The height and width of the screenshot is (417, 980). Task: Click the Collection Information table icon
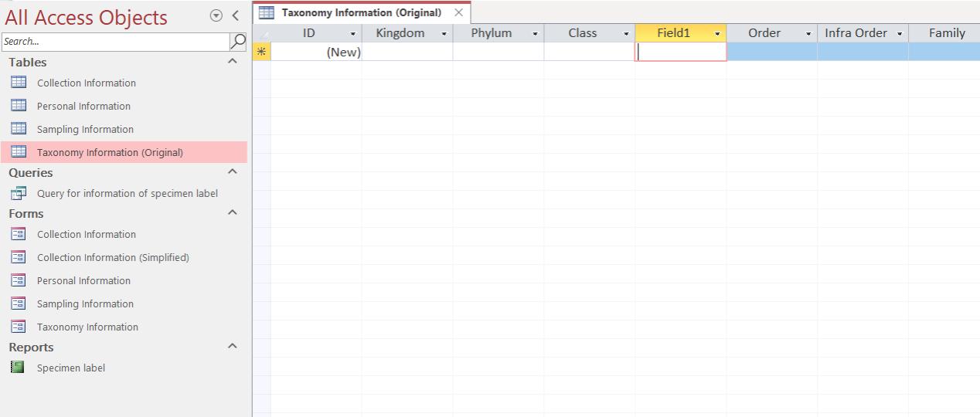click(19, 83)
